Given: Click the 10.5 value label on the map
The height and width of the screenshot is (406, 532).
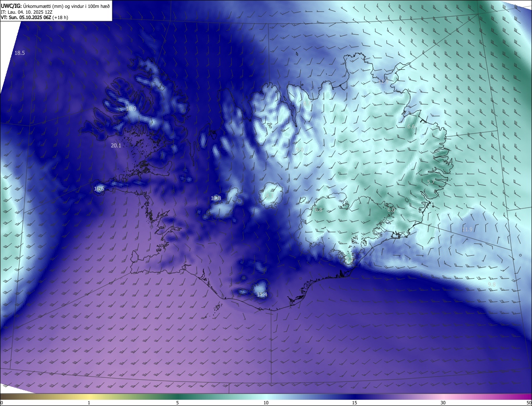Looking at the screenshot, I should [x=99, y=189].
